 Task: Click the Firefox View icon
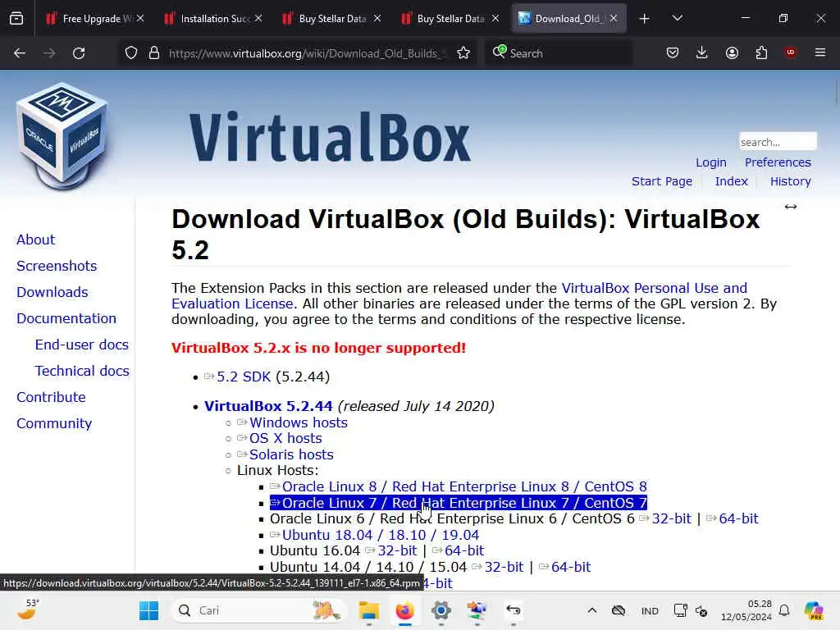pos(16,19)
